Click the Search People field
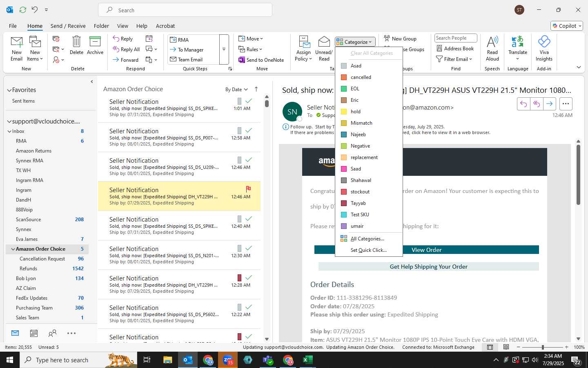588x368 pixels. (x=456, y=38)
